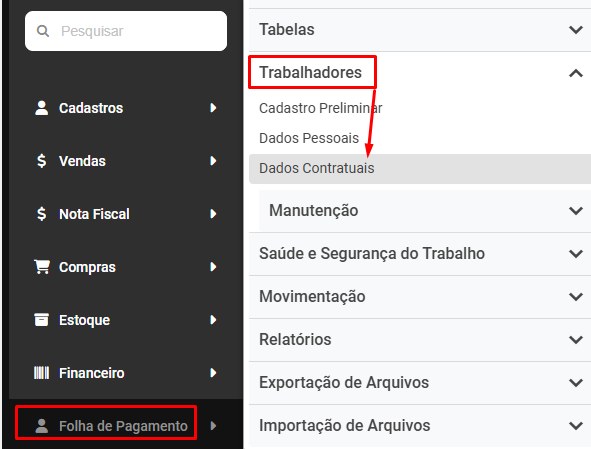Click the magnifying glass search icon
The width and height of the screenshot is (591, 449).
point(43,31)
